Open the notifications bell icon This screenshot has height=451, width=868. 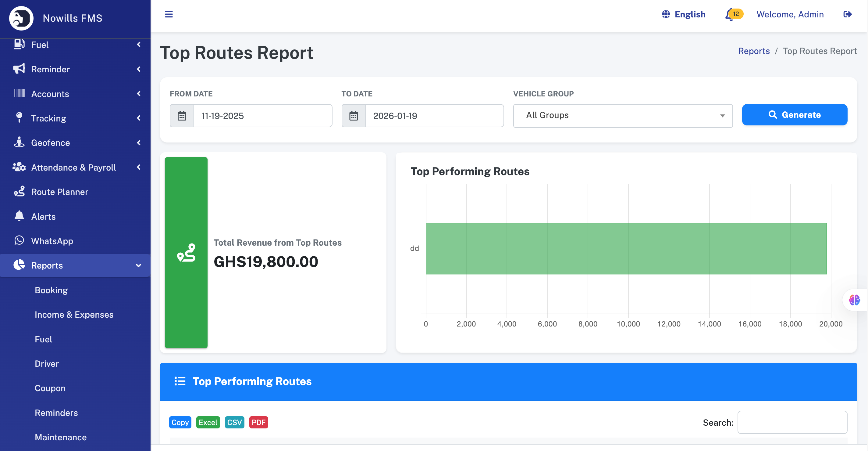click(x=730, y=15)
